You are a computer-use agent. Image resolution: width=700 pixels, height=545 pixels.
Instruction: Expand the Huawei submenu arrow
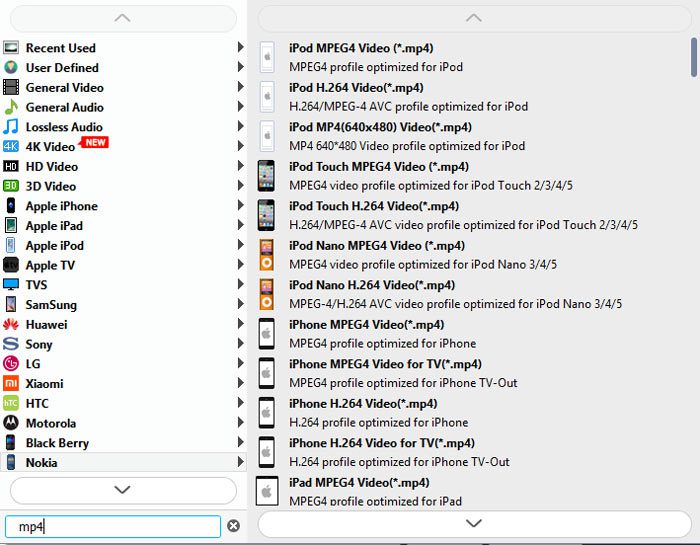click(x=241, y=324)
